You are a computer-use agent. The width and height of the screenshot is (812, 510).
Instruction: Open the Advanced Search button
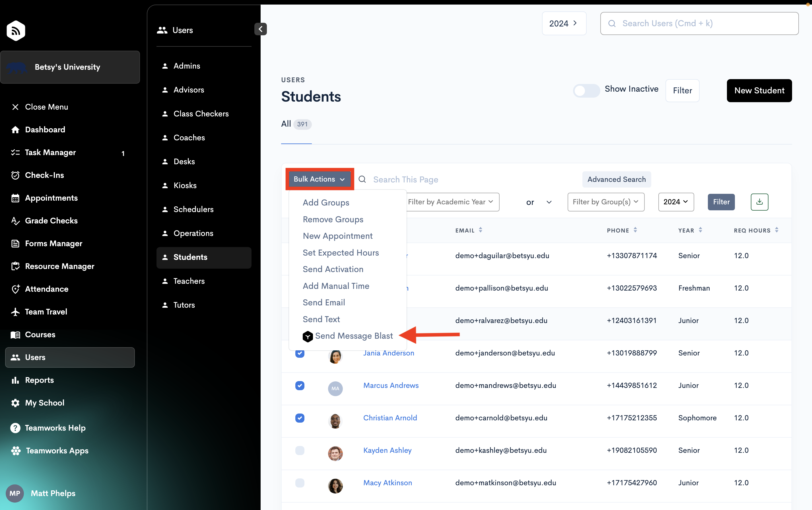click(x=616, y=179)
